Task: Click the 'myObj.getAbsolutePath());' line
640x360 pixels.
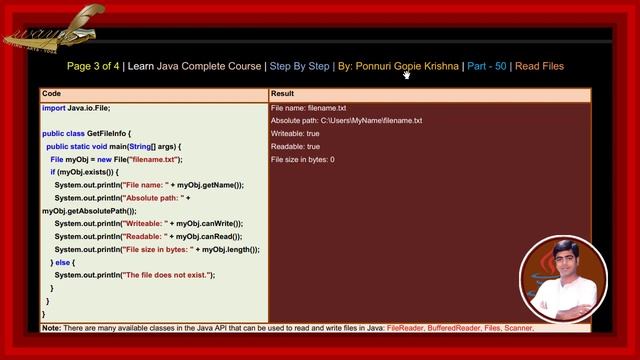Action: (89, 211)
